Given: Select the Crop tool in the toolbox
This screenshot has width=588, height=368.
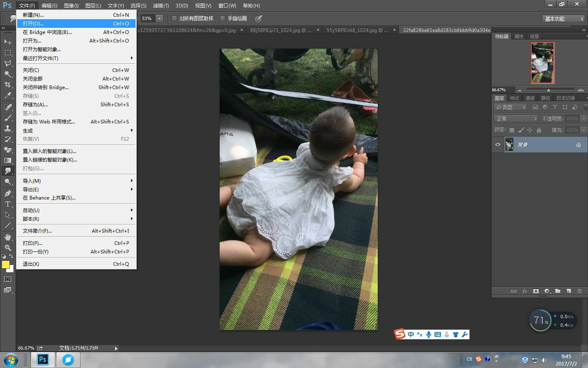Looking at the screenshot, I should click(8, 85).
